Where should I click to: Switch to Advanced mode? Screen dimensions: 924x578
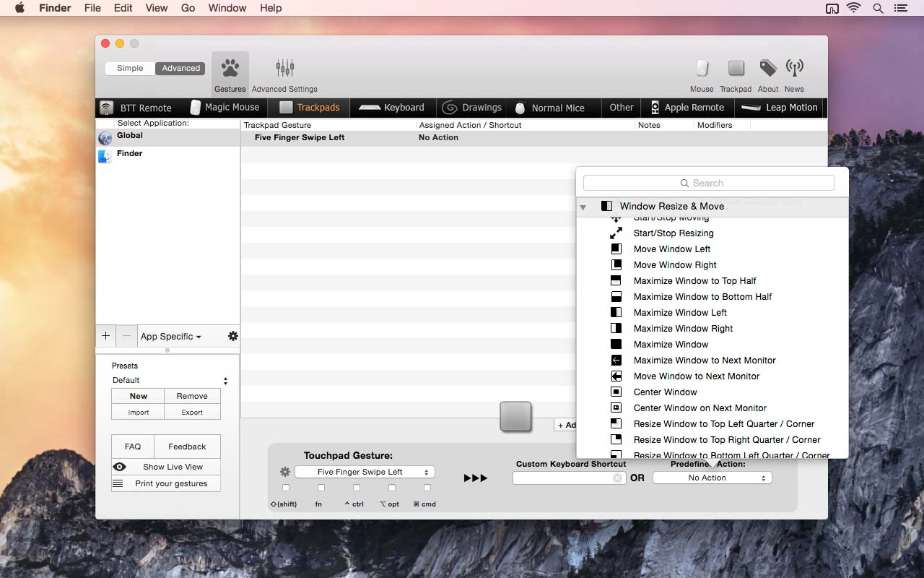pyautogui.click(x=180, y=69)
